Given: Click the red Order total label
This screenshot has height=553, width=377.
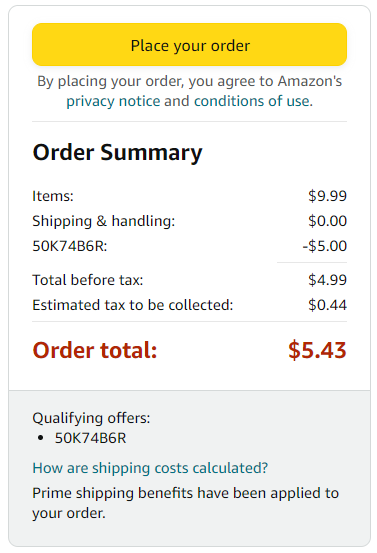Looking at the screenshot, I should 95,350.
